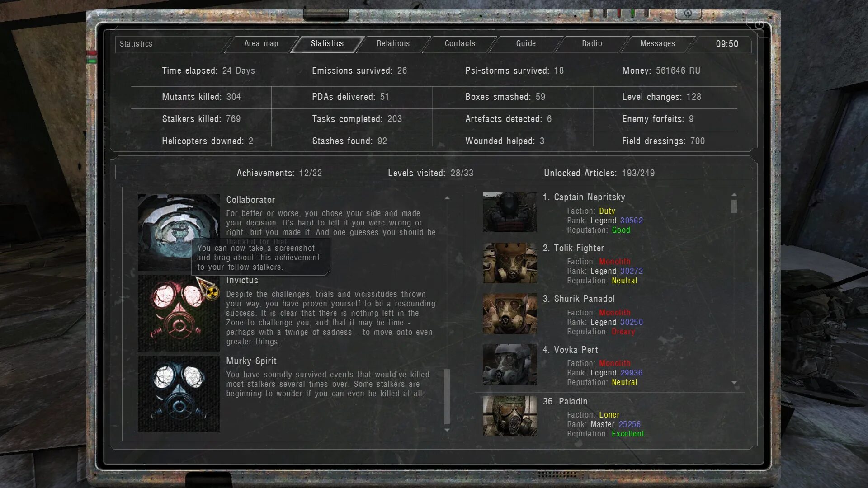Switch to the Relations tab
868x488 pixels.
[x=393, y=44]
